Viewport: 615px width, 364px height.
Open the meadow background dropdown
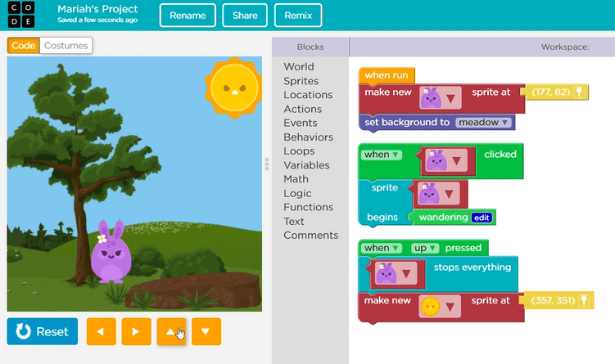pos(484,123)
